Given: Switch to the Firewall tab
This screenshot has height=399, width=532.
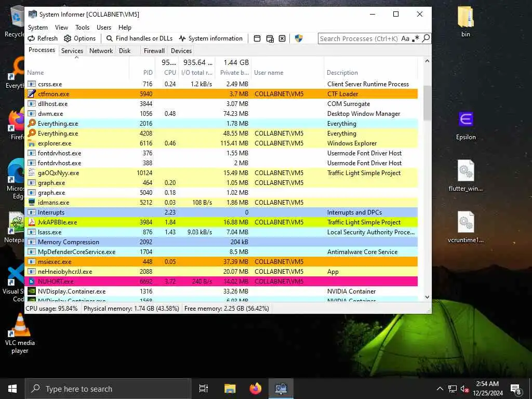Looking at the screenshot, I should [154, 50].
